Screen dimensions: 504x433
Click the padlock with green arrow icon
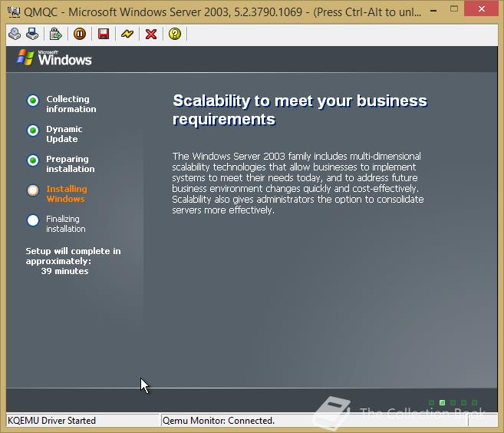click(x=55, y=34)
